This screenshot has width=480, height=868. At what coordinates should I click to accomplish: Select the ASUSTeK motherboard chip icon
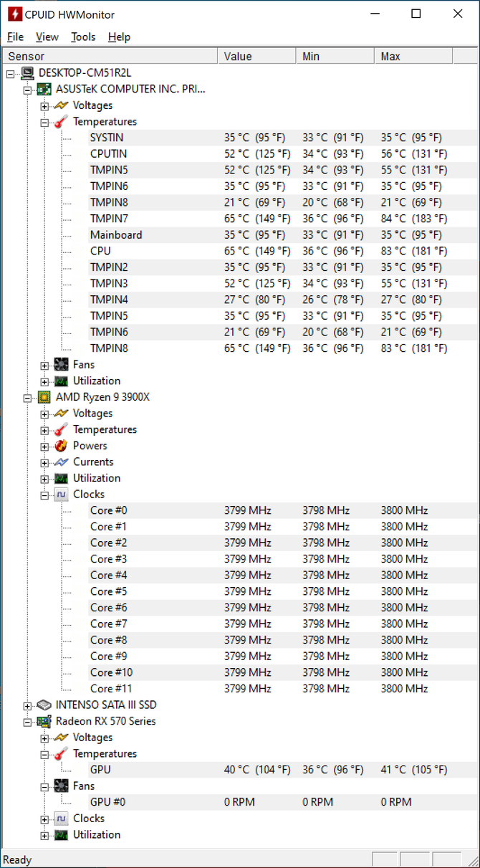[44, 90]
